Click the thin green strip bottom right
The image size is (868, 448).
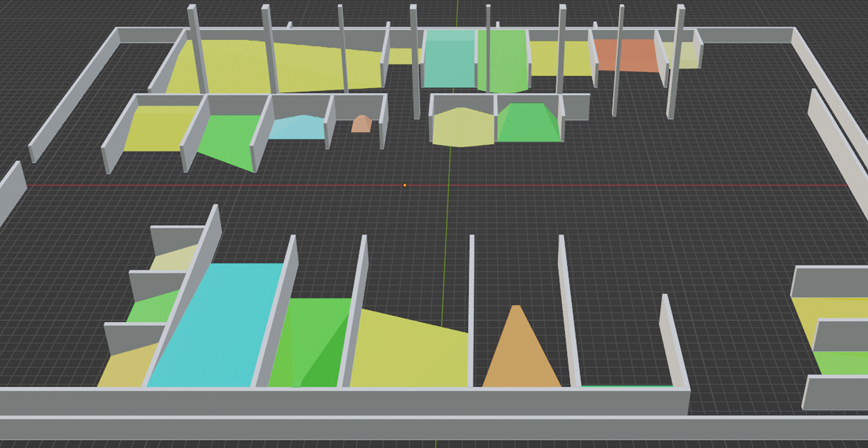pyautogui.click(x=627, y=386)
